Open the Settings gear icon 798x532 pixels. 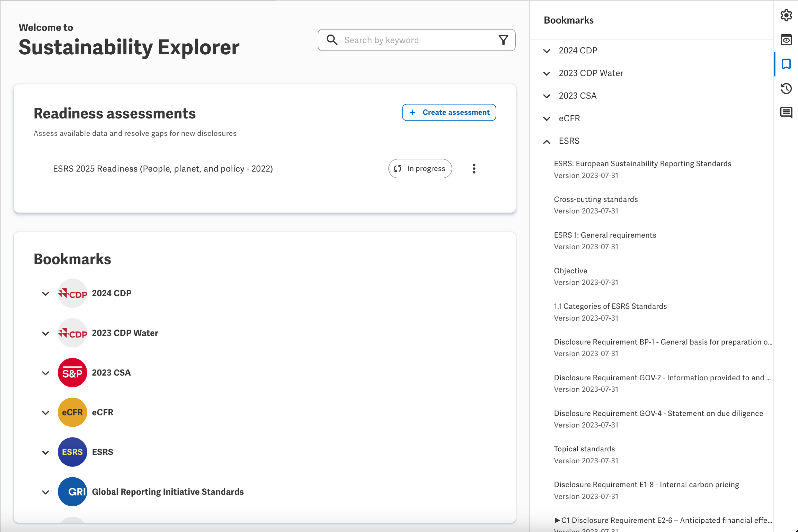pyautogui.click(x=786, y=15)
